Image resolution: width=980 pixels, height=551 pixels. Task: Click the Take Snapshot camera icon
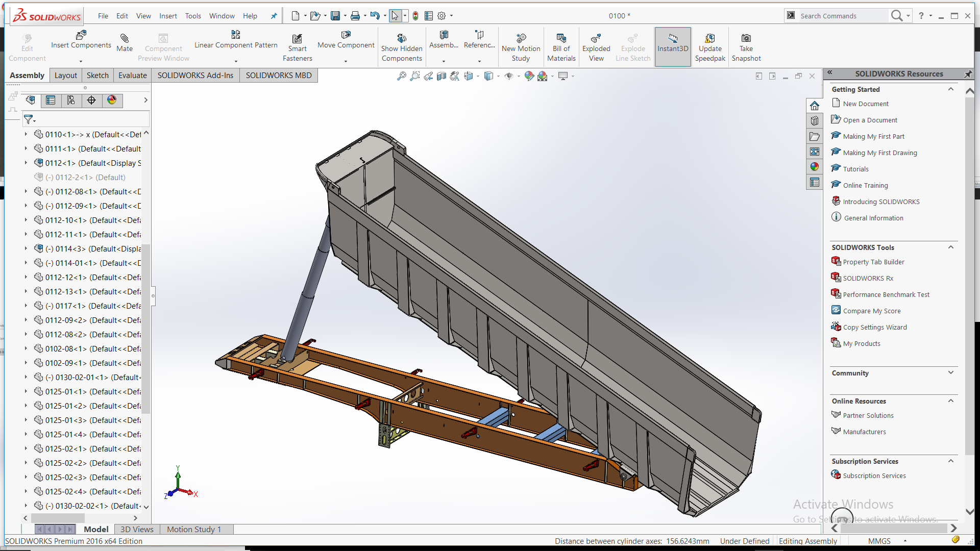(746, 38)
